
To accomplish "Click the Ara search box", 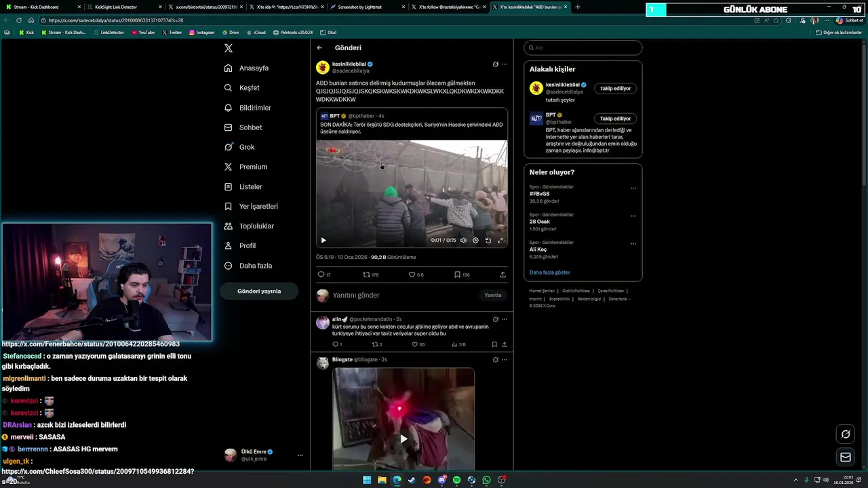I will [583, 48].
